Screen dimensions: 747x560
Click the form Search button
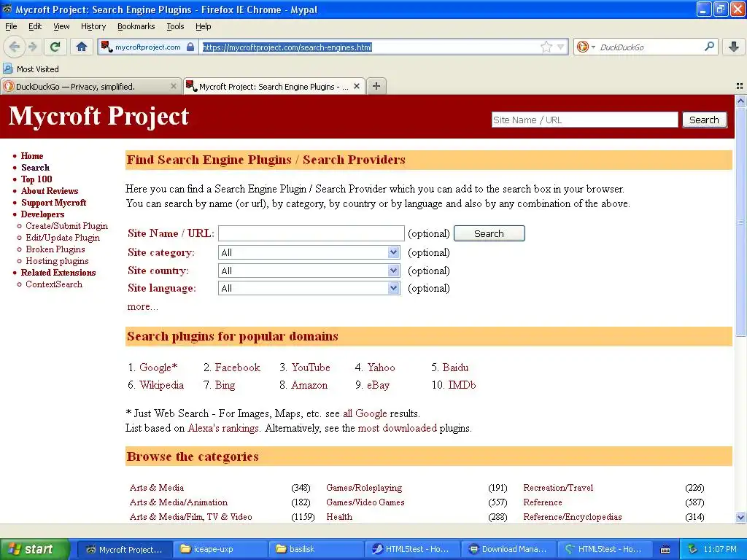(x=489, y=233)
